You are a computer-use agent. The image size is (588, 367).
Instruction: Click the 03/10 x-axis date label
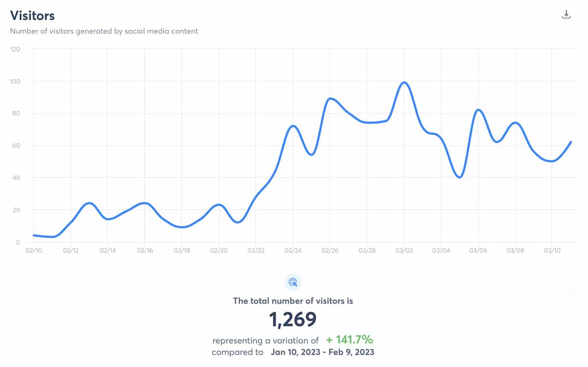(x=552, y=250)
